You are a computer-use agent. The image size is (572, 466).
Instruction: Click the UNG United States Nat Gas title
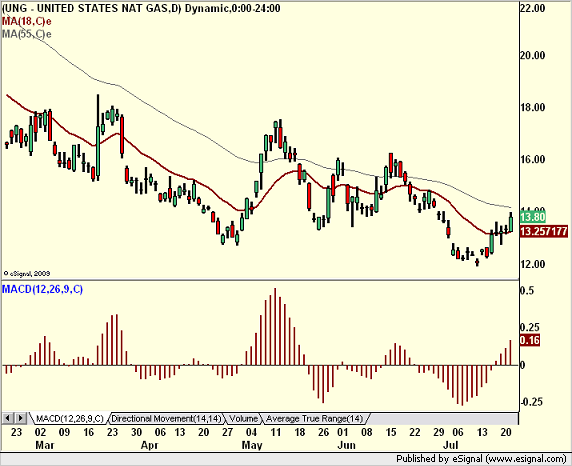[x=141, y=8]
